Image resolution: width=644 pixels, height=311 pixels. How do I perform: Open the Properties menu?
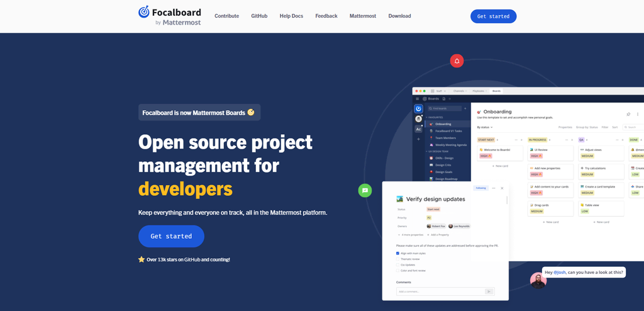pos(565,127)
